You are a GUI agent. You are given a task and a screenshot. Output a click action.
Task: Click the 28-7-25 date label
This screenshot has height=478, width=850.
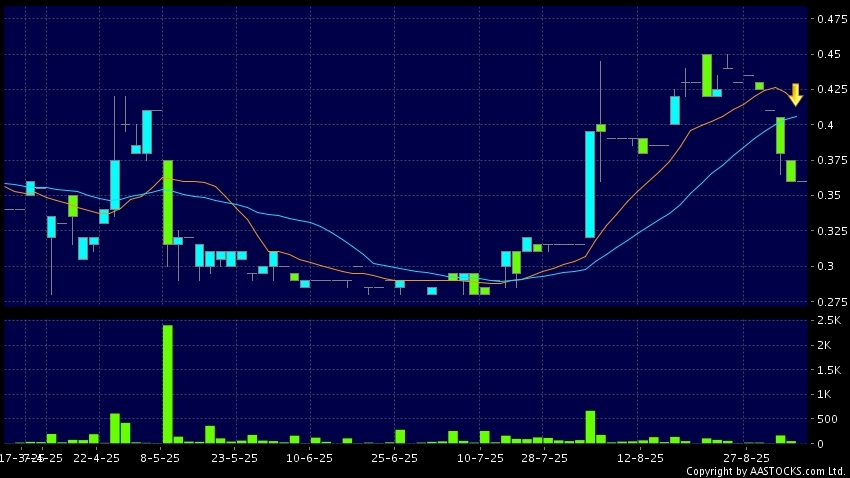[544, 458]
